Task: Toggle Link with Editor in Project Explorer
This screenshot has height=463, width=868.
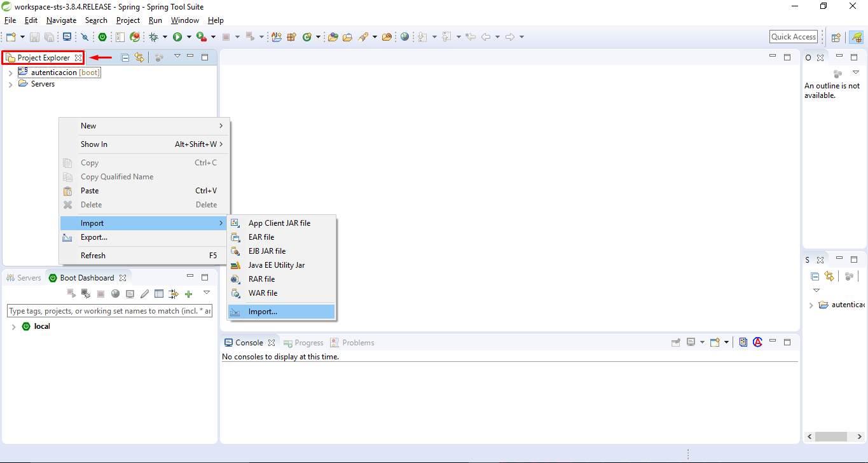Action: click(x=139, y=57)
